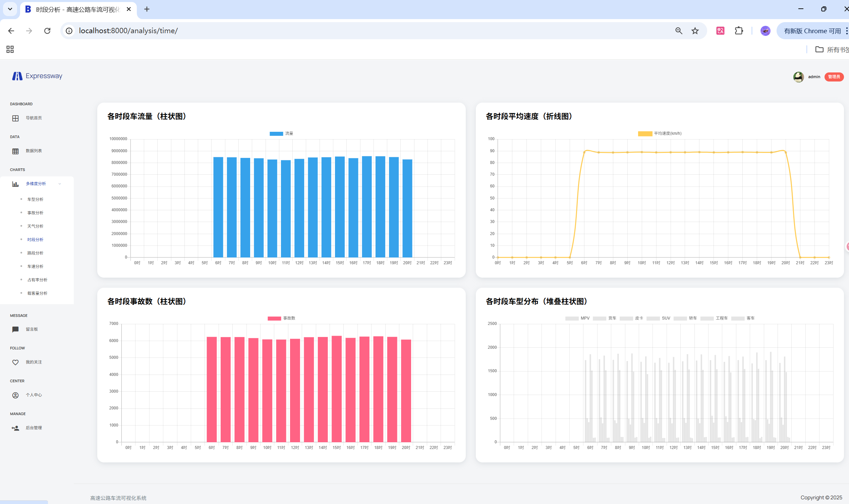Open 路段分析 in sidebar
Image resolution: width=849 pixels, height=504 pixels.
coord(35,253)
